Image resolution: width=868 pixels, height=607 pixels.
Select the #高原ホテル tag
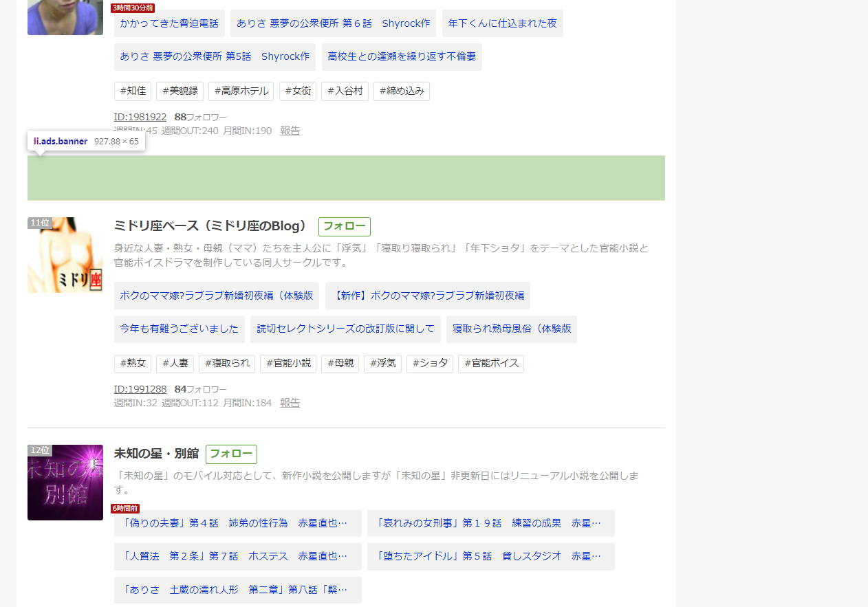[x=241, y=91]
